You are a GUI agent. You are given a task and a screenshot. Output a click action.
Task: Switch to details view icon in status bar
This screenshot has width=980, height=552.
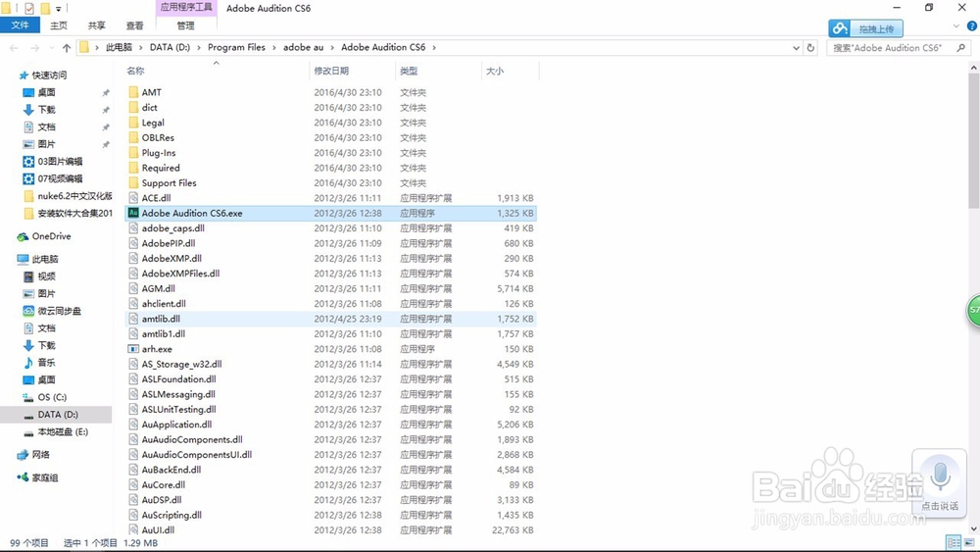tap(954, 542)
